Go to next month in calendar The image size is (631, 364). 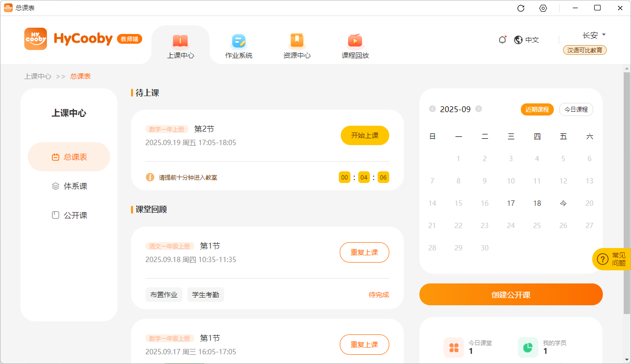tap(479, 109)
